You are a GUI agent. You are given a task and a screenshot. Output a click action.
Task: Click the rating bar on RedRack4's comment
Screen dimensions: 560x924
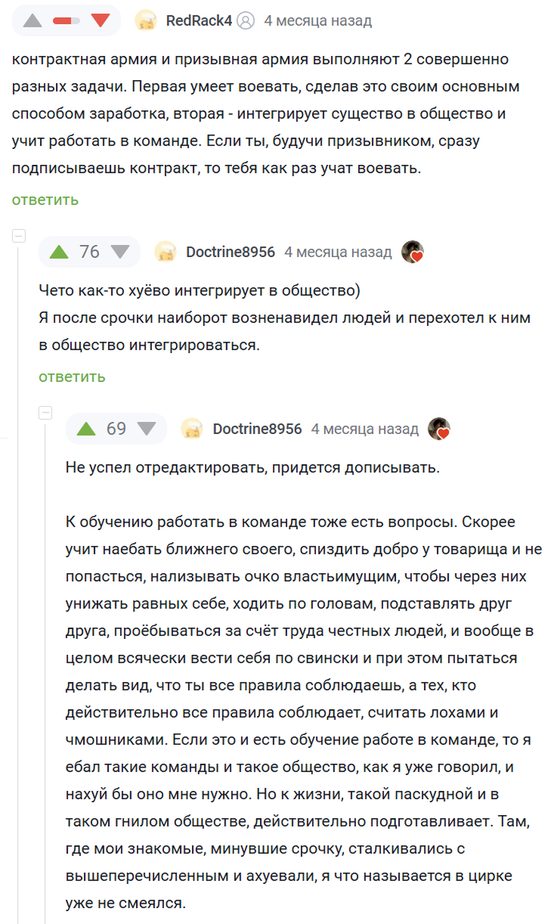(66, 21)
